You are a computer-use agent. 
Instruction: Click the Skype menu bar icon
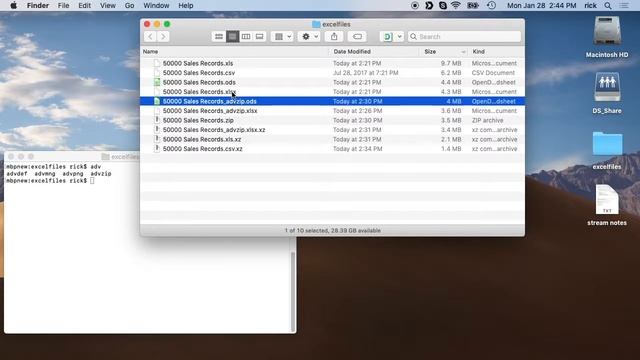pos(442,6)
